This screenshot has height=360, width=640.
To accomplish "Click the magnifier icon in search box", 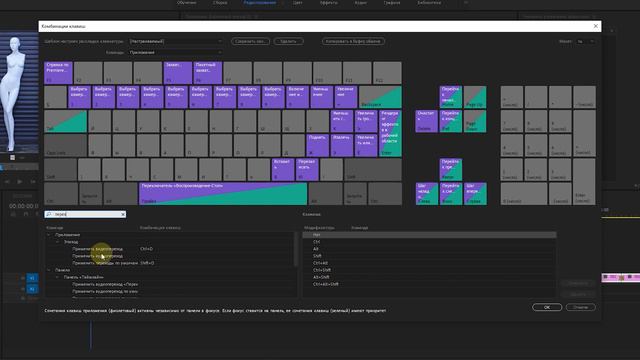I will pos(49,214).
